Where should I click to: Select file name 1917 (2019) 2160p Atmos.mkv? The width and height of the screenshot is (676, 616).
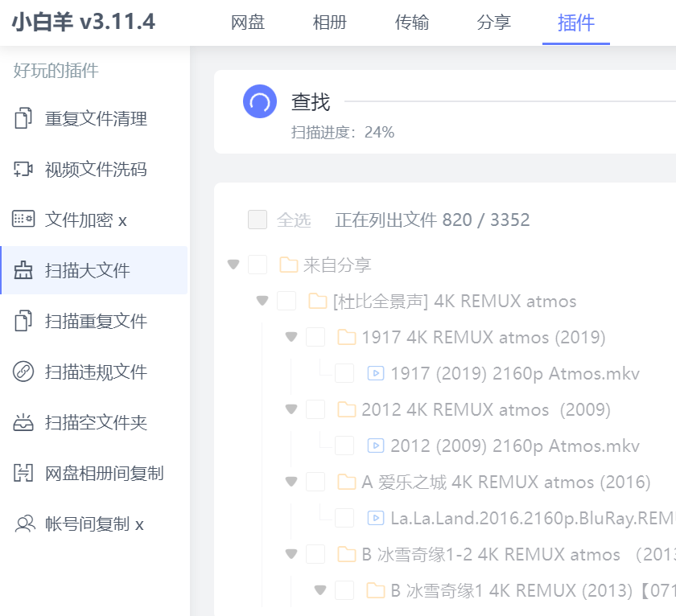(x=515, y=373)
